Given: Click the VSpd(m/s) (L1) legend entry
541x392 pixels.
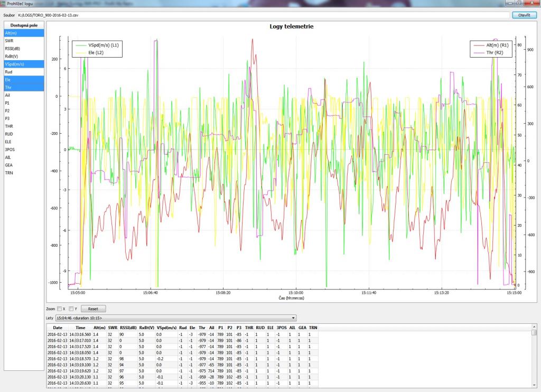Looking at the screenshot, I should (104, 45).
